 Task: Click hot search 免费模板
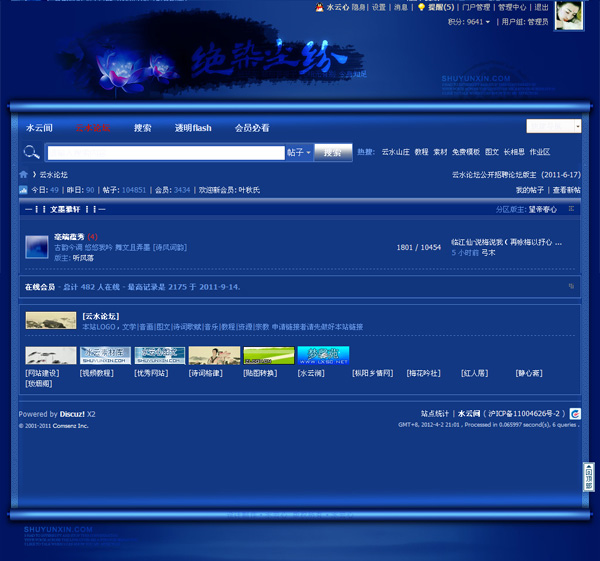point(466,152)
